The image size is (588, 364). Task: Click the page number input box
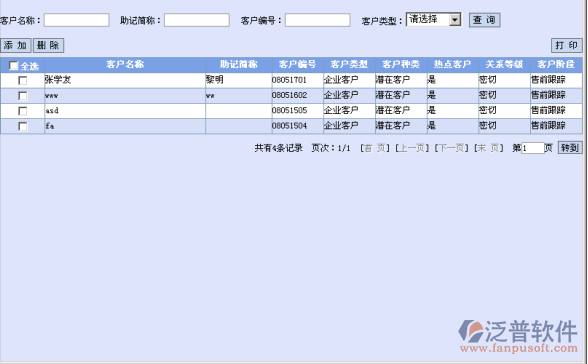coord(532,148)
